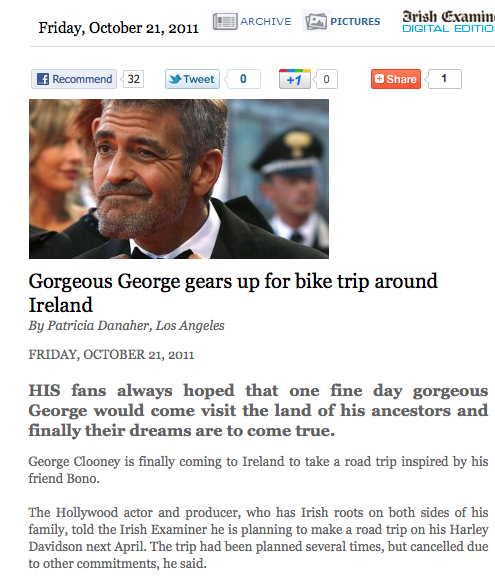Click the Facebook logo on Recommend
The height and width of the screenshot is (579, 495).
(x=43, y=79)
